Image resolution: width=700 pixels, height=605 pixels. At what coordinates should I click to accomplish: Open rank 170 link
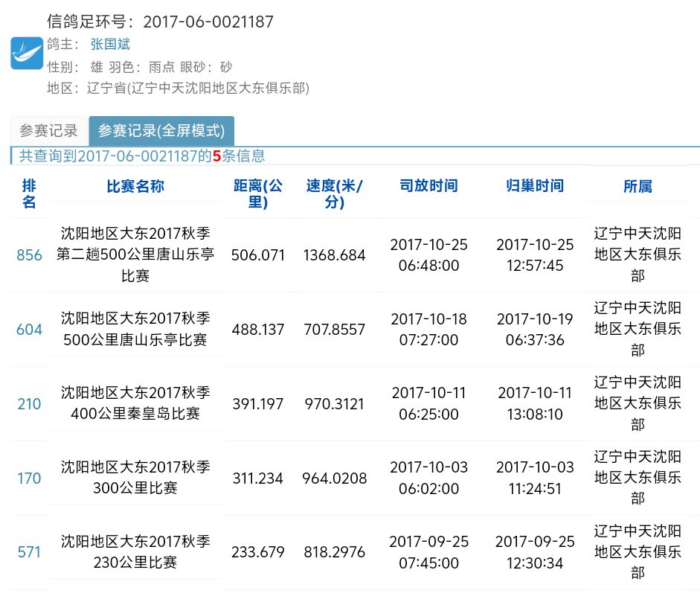[29, 478]
